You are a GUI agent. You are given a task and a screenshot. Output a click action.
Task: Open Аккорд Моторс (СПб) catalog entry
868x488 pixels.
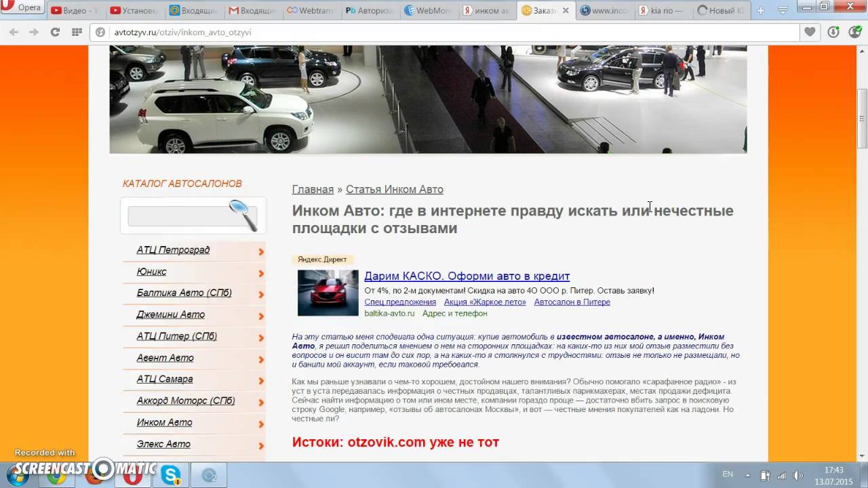tap(186, 401)
